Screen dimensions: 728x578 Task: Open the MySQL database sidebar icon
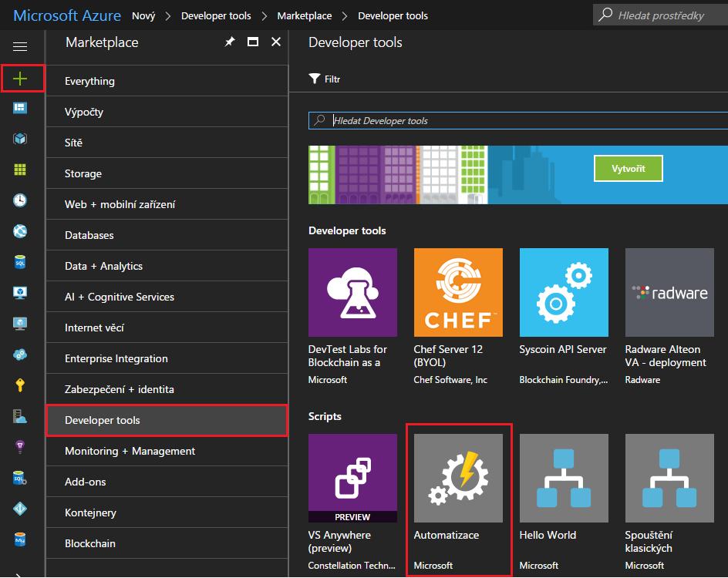pyautogui.click(x=20, y=539)
